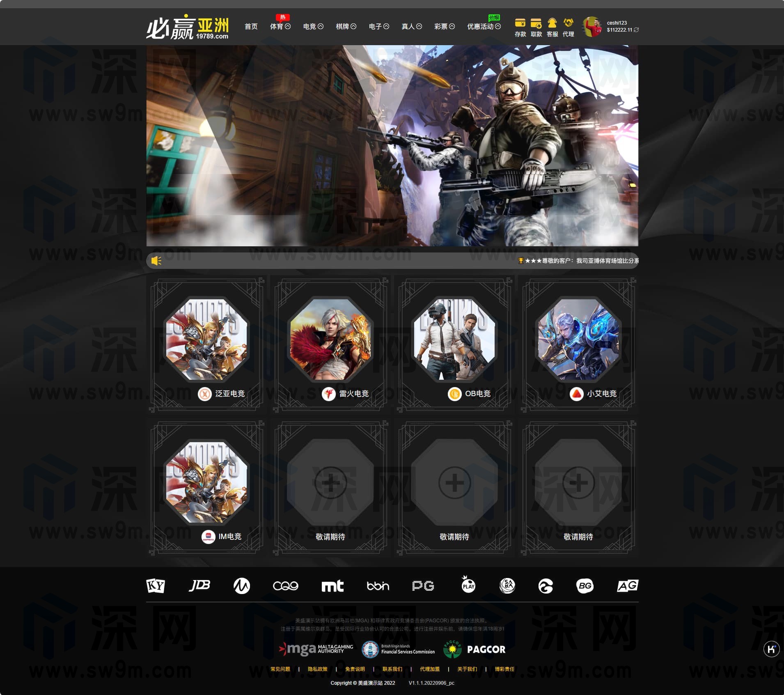This screenshot has height=695, width=784.
Task: Open the 彩票 lottery menu
Action: tap(444, 27)
